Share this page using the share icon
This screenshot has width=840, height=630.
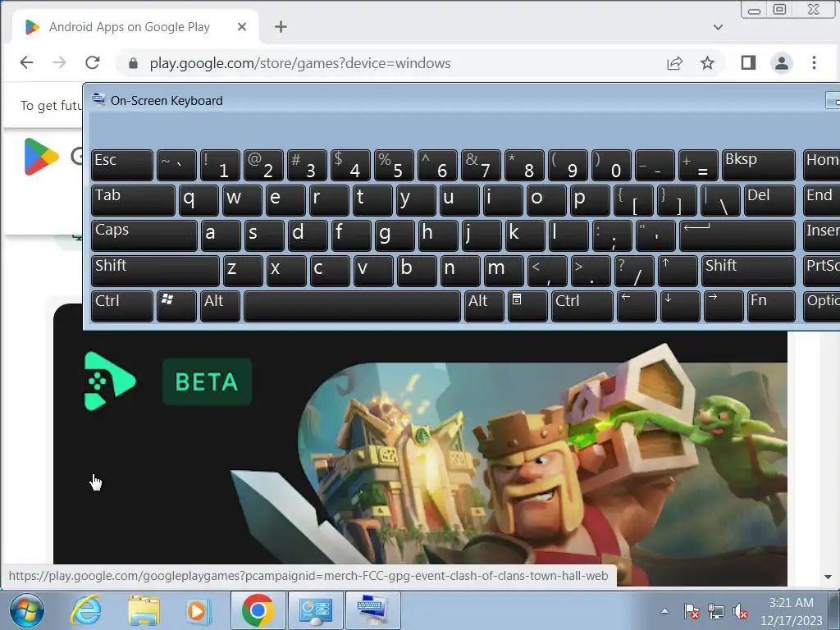pyautogui.click(x=674, y=63)
